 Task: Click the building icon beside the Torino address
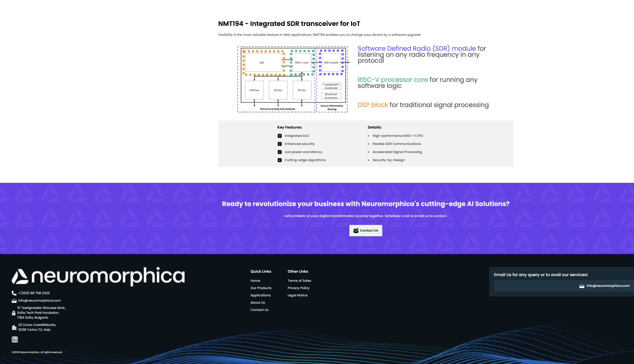pos(14,327)
